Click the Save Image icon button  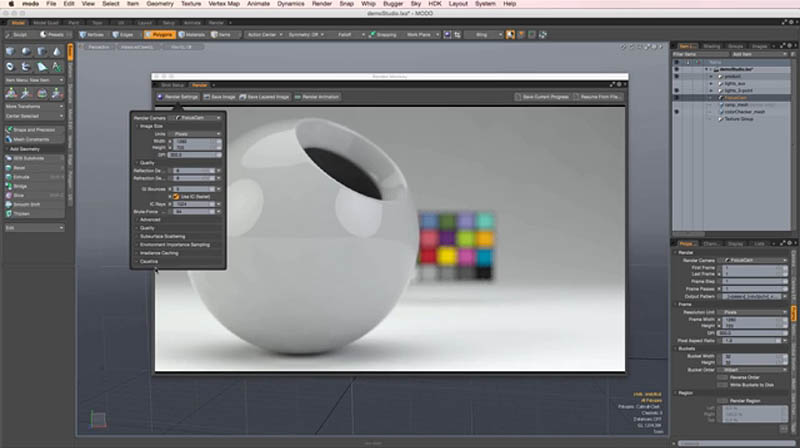(220, 97)
